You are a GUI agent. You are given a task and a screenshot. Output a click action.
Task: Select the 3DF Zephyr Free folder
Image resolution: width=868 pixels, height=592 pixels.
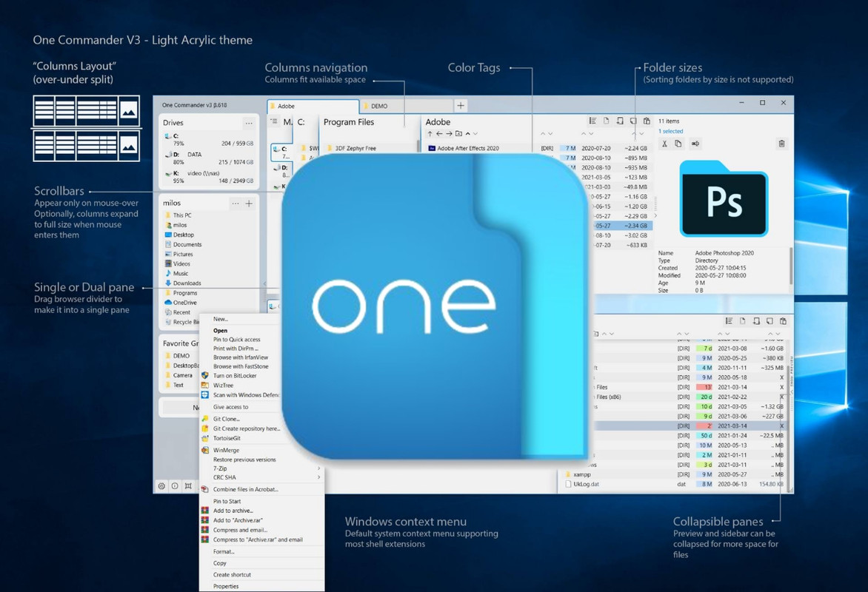coord(352,148)
